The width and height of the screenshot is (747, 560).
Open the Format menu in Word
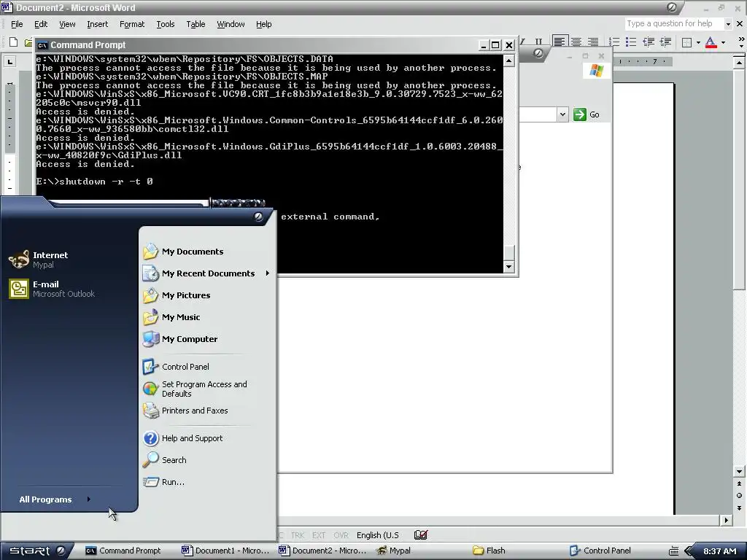(132, 24)
